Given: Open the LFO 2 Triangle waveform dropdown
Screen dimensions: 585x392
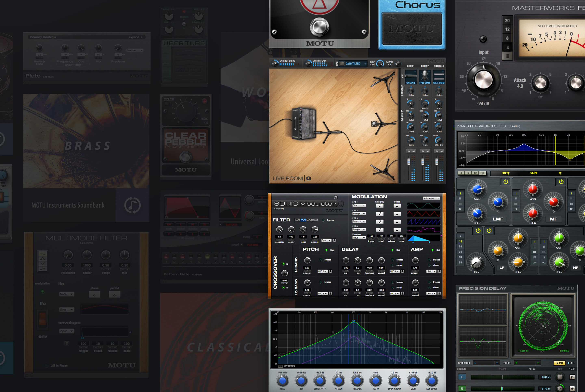Looking at the screenshot, I should pos(359,214).
